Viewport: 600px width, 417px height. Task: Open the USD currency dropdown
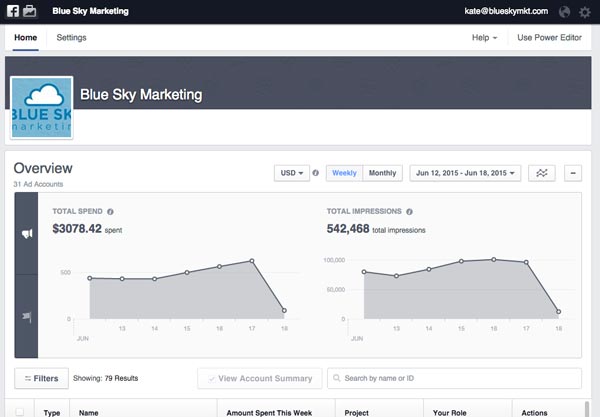292,173
